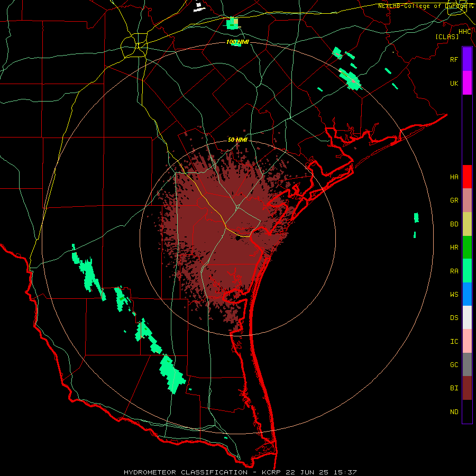
Task: Click the UK magenta legend swatch
Action: pyautogui.click(x=467, y=83)
